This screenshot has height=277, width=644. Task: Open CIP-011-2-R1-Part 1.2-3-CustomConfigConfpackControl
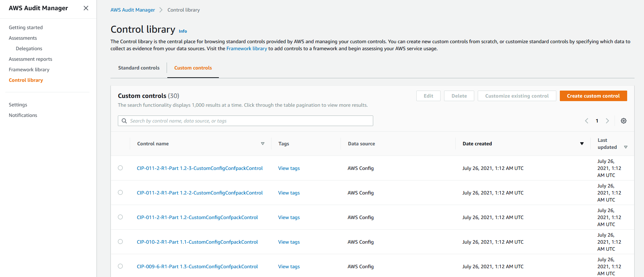pyautogui.click(x=200, y=168)
